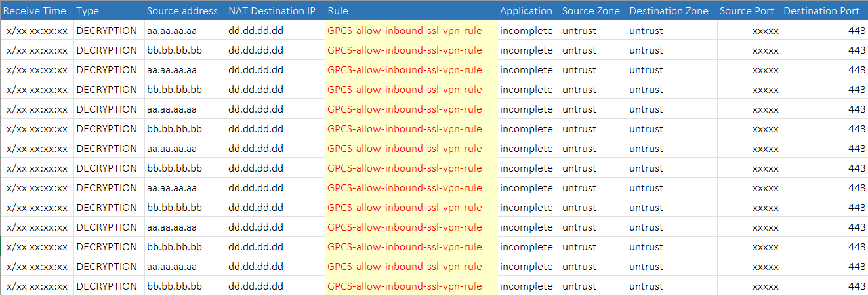
Task: Select source address bb.bb.bb.bb in the last row
Action: (175, 286)
